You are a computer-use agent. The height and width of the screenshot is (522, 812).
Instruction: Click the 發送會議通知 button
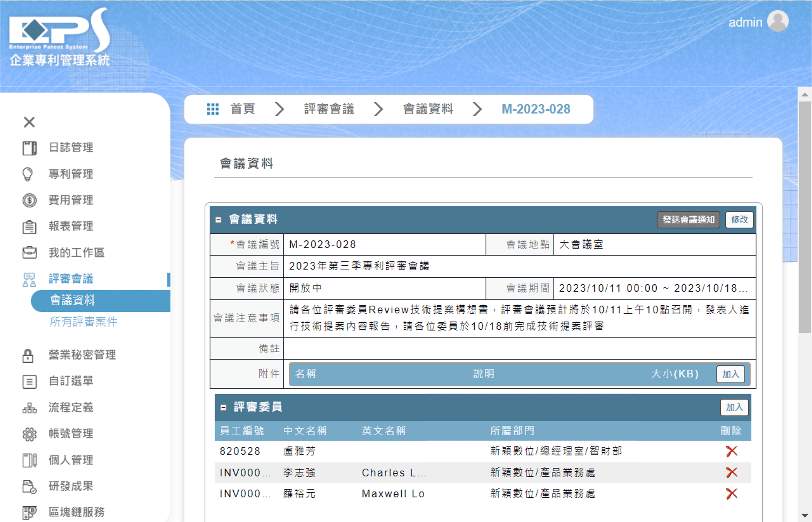click(x=688, y=220)
